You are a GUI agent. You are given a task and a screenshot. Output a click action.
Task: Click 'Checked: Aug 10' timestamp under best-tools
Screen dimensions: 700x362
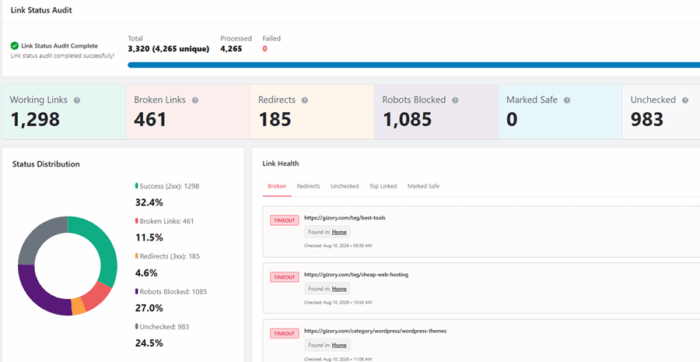tap(338, 246)
